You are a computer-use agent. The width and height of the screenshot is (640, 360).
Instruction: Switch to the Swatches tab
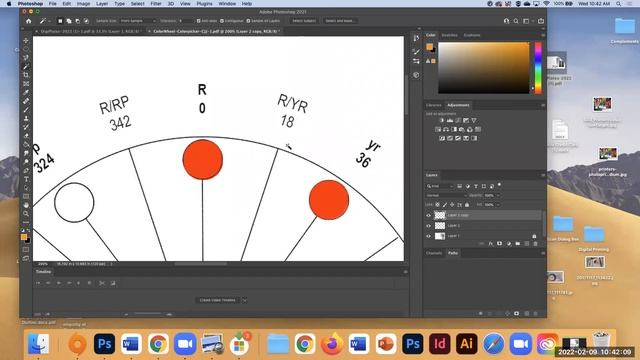pyautogui.click(x=449, y=35)
